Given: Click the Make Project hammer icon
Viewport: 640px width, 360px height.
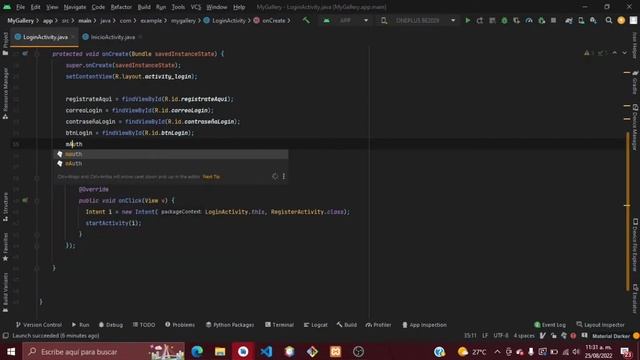Looking at the screenshot, I should click(x=306, y=20).
